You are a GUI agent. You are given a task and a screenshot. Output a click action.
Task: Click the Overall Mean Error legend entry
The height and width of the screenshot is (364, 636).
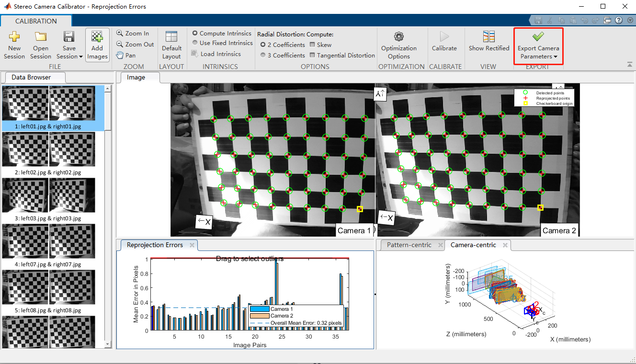(x=296, y=323)
